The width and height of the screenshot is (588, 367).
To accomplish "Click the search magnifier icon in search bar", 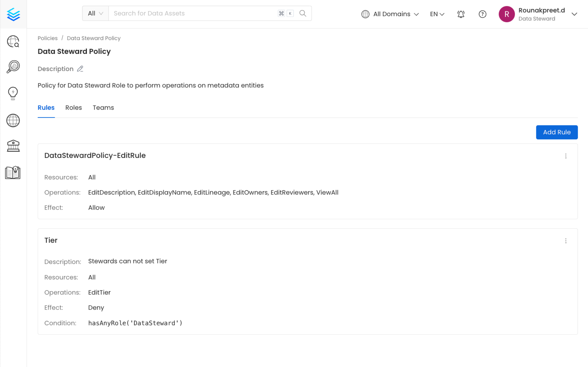I will click(303, 13).
